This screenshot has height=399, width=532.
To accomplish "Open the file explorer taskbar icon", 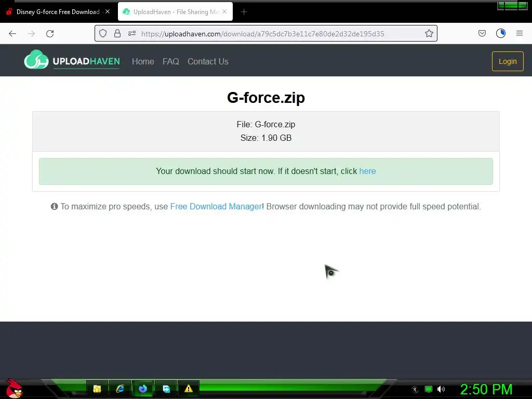I will 97,389.
